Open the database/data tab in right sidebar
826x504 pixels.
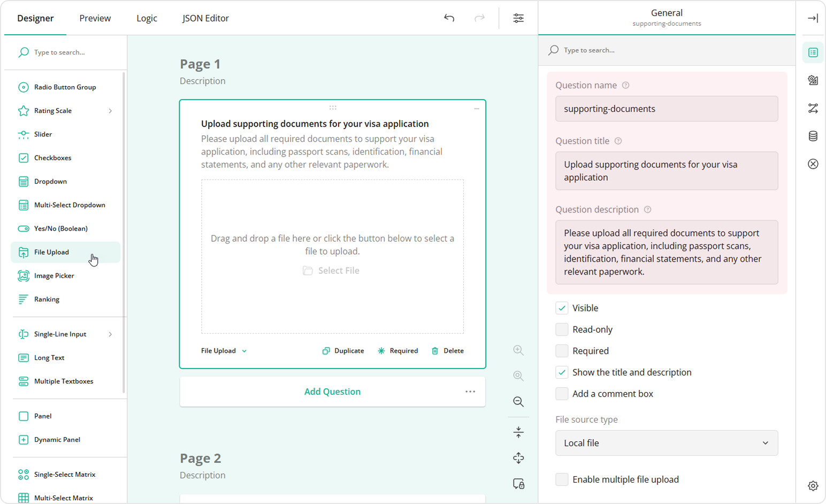point(813,136)
